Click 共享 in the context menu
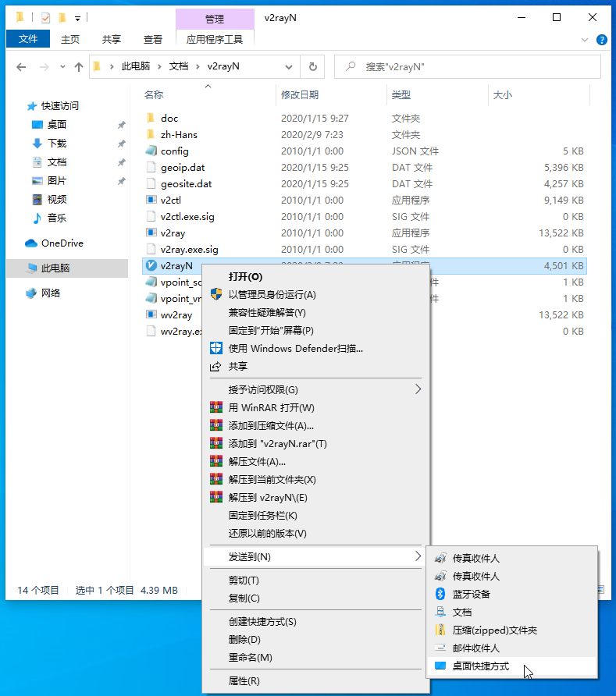The width and height of the screenshot is (616, 696). click(315, 366)
